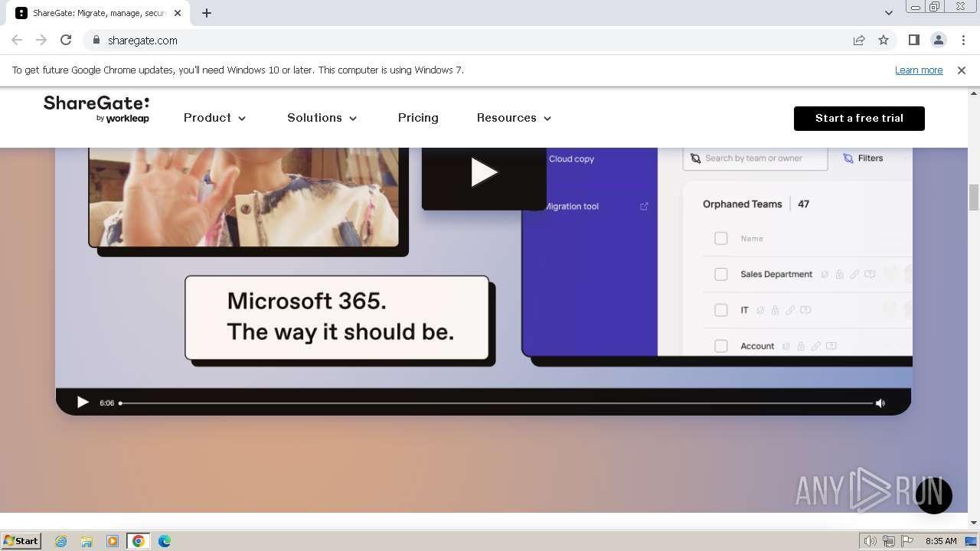Click the webcam video thumbnail

(244, 197)
